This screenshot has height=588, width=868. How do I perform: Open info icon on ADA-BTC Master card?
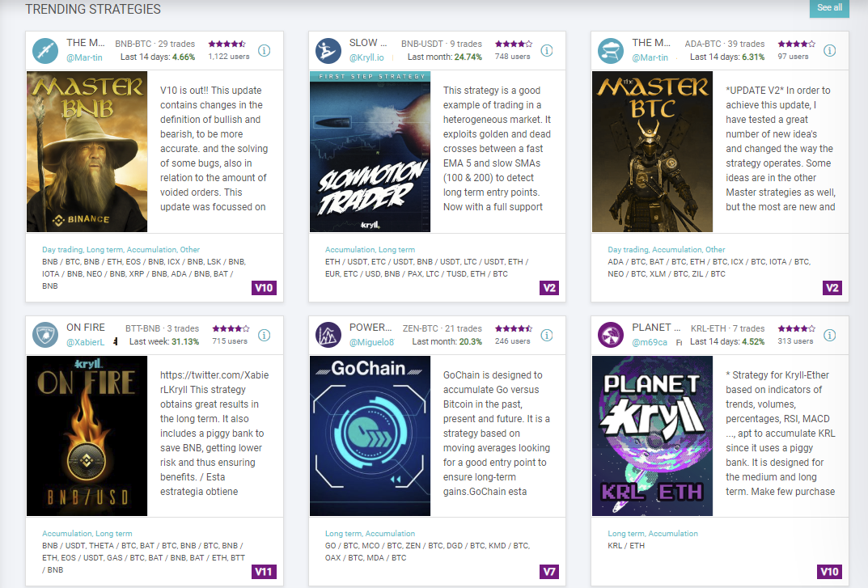coord(829,50)
